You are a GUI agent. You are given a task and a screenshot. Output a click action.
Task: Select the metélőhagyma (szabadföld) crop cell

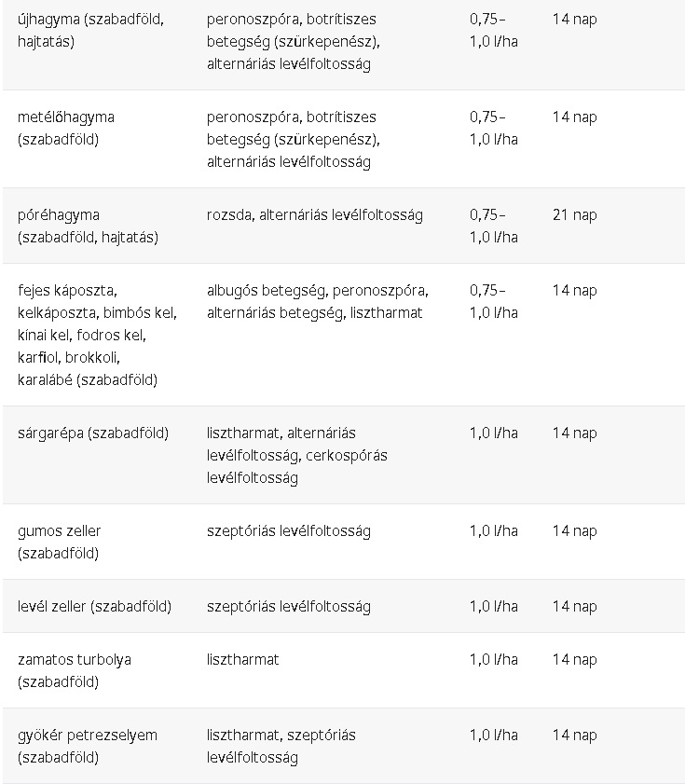coord(66,129)
